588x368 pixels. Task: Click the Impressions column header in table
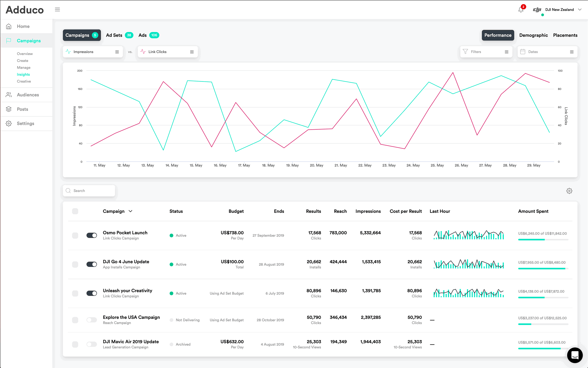pyautogui.click(x=368, y=211)
